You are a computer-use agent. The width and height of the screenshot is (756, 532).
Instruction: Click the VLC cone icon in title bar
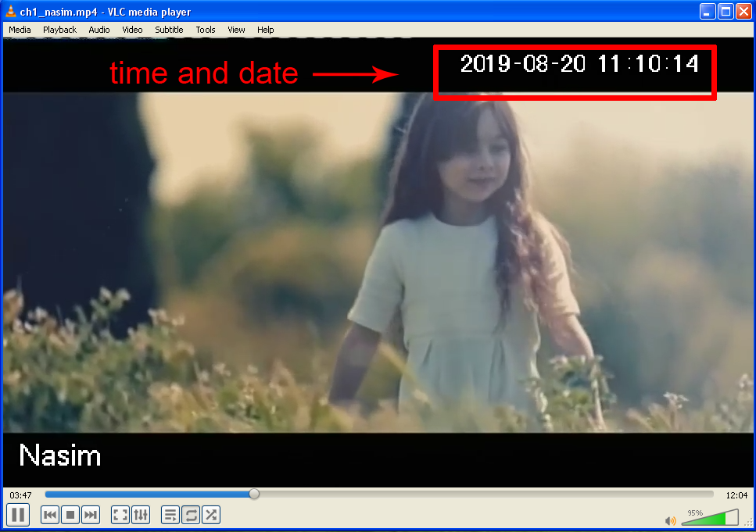pyautogui.click(x=10, y=11)
